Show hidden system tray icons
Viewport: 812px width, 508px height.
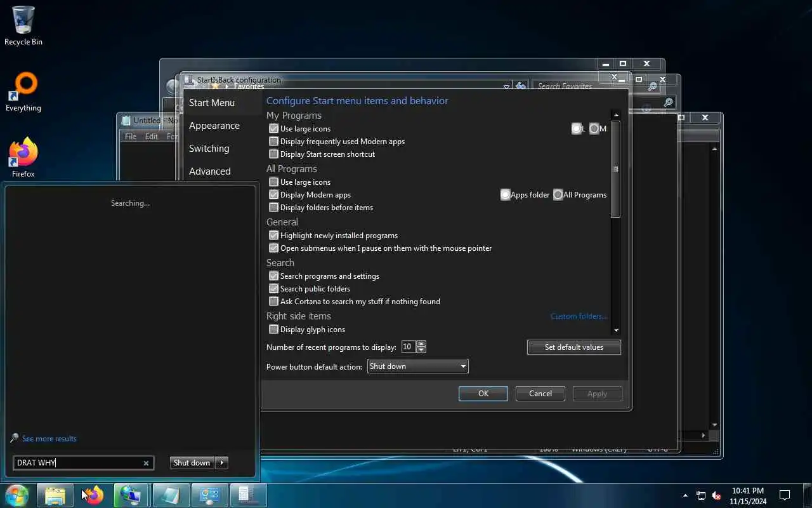[x=685, y=495]
